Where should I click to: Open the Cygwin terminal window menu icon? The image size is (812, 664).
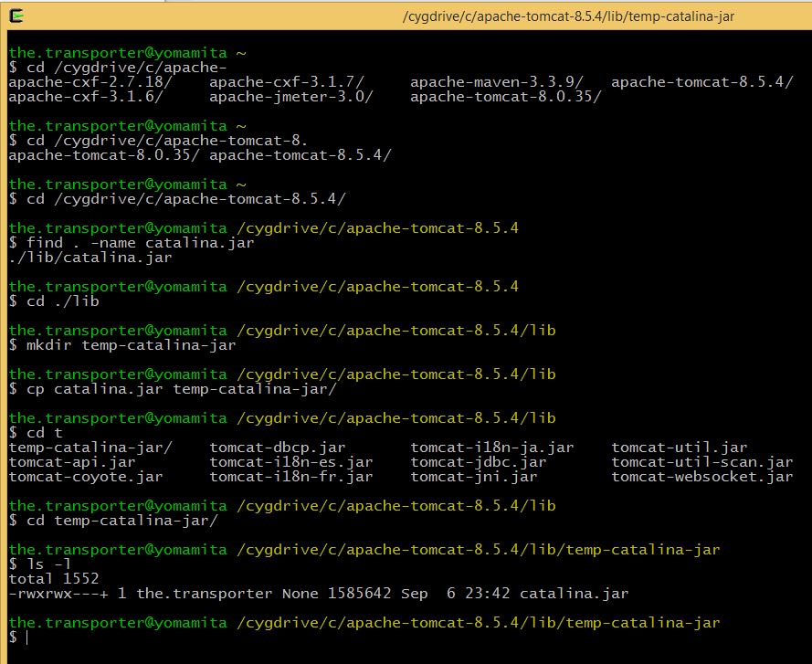pos(16,15)
